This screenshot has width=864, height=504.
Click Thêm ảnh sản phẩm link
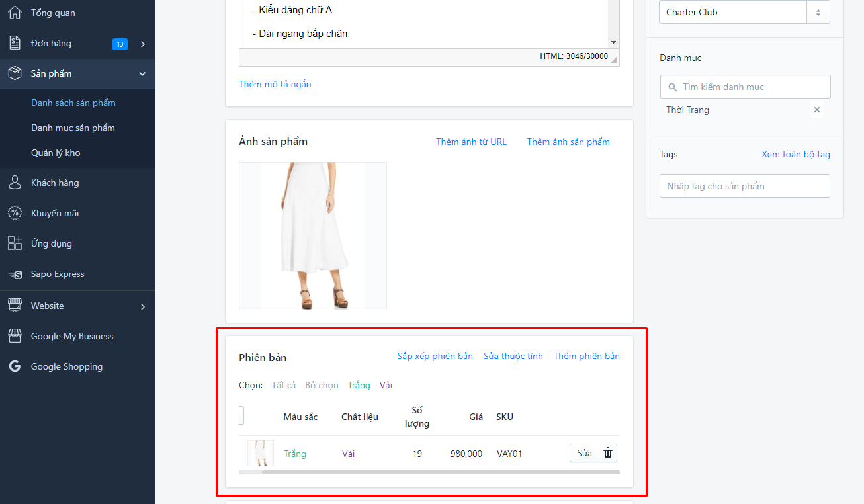coord(568,142)
